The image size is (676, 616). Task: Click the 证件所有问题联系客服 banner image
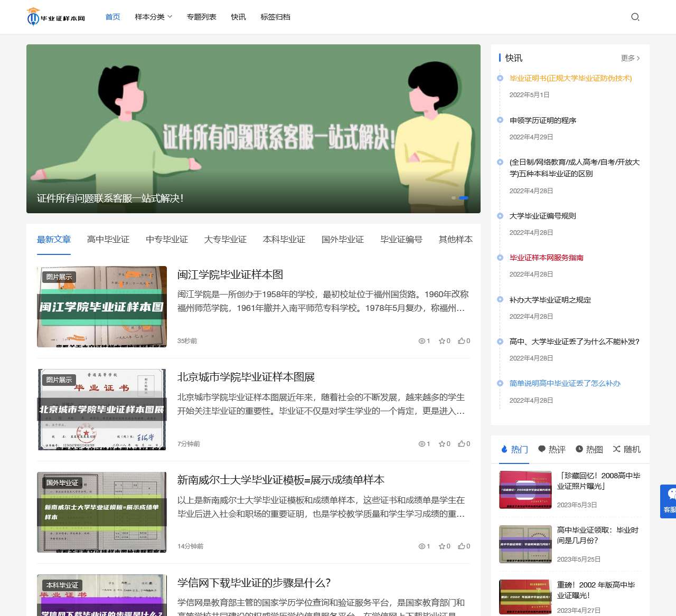[x=253, y=129]
